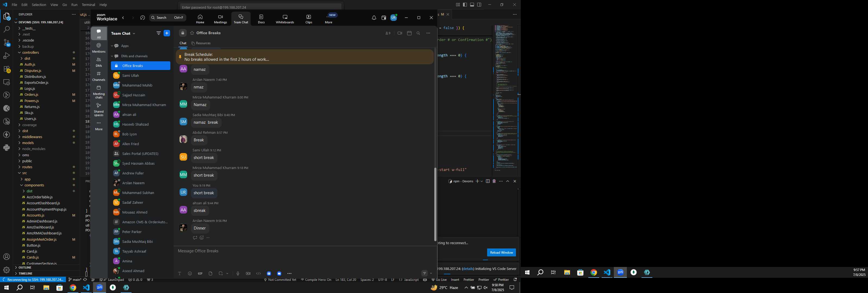Screen dimensions: 868x293
Task: Click new chat plus button in Team Chat
Action: pos(167,33)
